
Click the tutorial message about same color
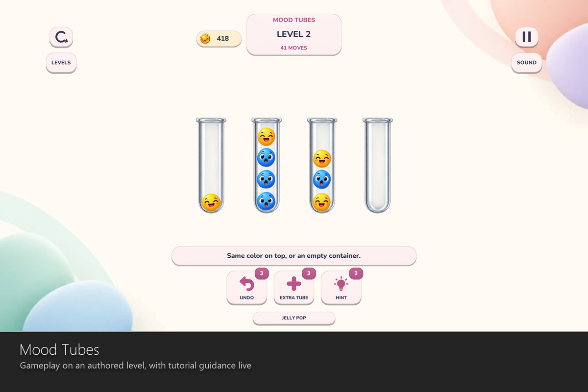294,256
